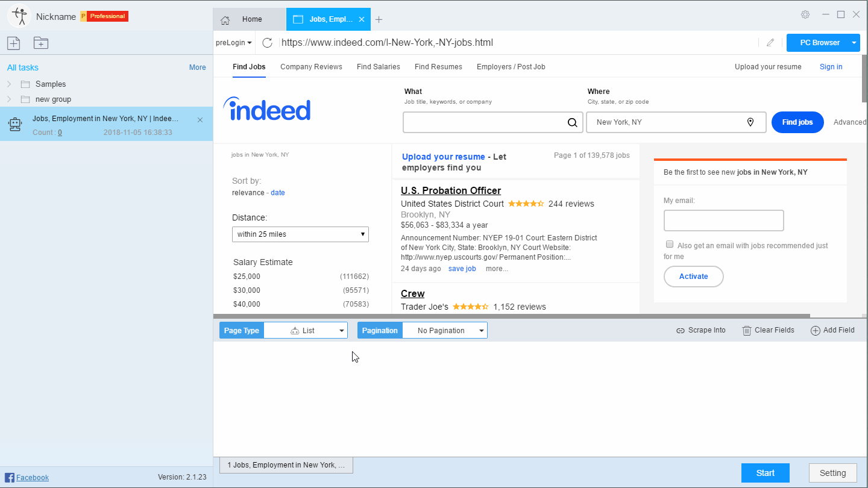Open the preLogin dropdown
The height and width of the screenshot is (488, 868).
(x=234, y=43)
